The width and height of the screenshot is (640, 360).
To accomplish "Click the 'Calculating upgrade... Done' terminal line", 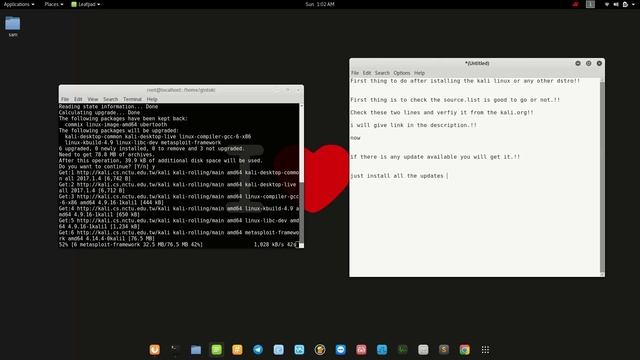I will 99,112.
